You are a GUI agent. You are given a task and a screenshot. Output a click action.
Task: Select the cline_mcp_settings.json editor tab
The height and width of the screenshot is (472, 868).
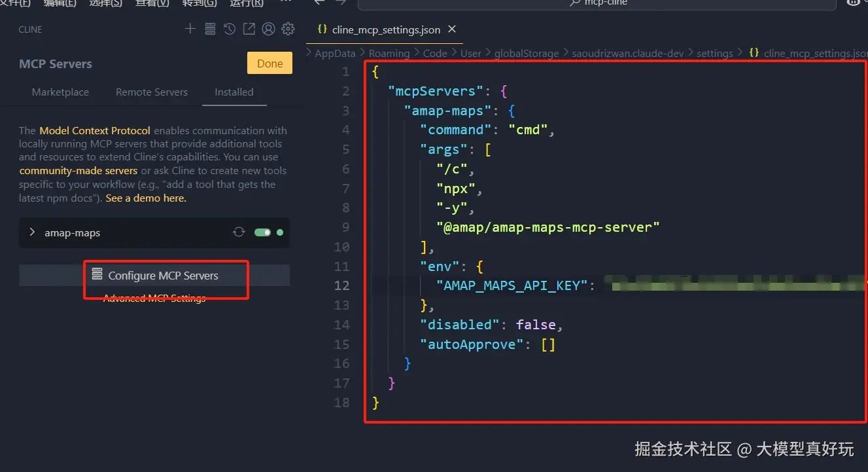click(x=386, y=29)
